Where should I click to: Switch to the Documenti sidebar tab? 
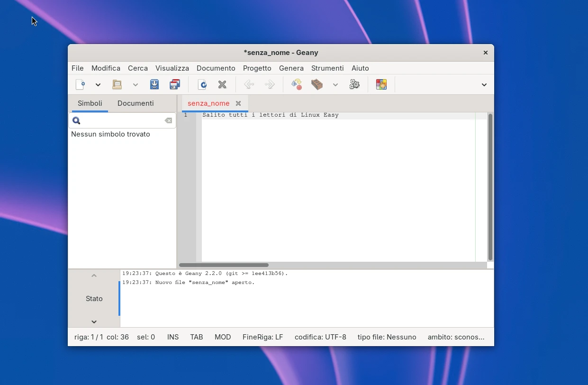[x=136, y=103]
